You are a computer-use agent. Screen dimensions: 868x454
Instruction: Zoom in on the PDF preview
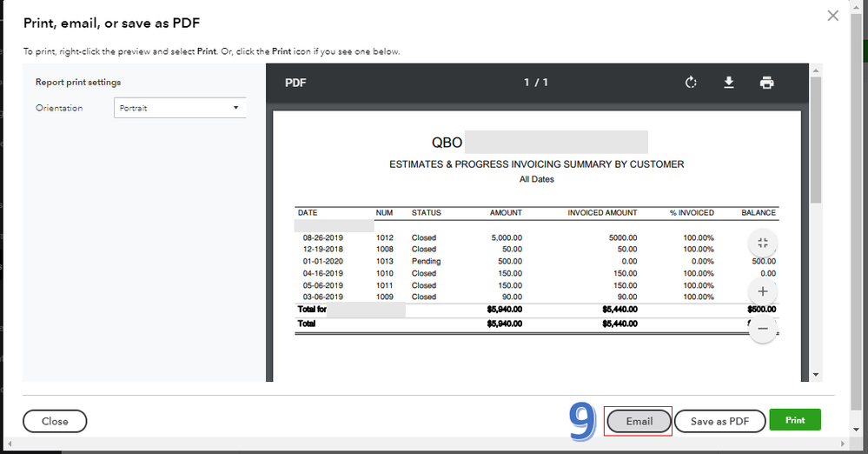tap(763, 291)
